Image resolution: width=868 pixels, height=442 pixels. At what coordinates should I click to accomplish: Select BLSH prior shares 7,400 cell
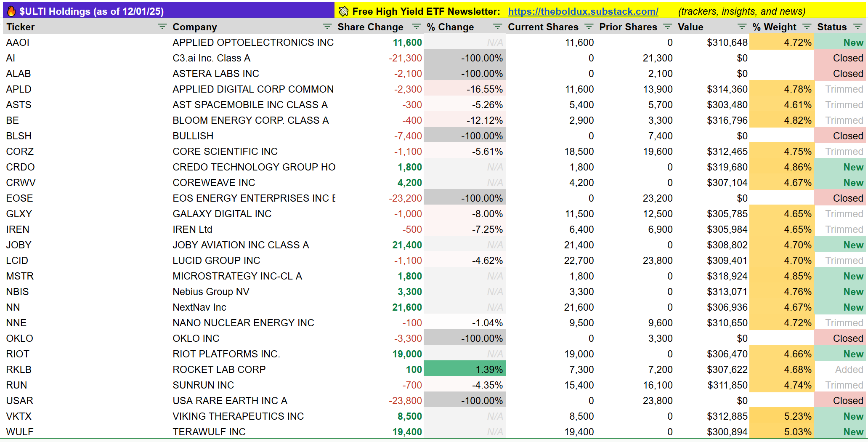click(635, 136)
